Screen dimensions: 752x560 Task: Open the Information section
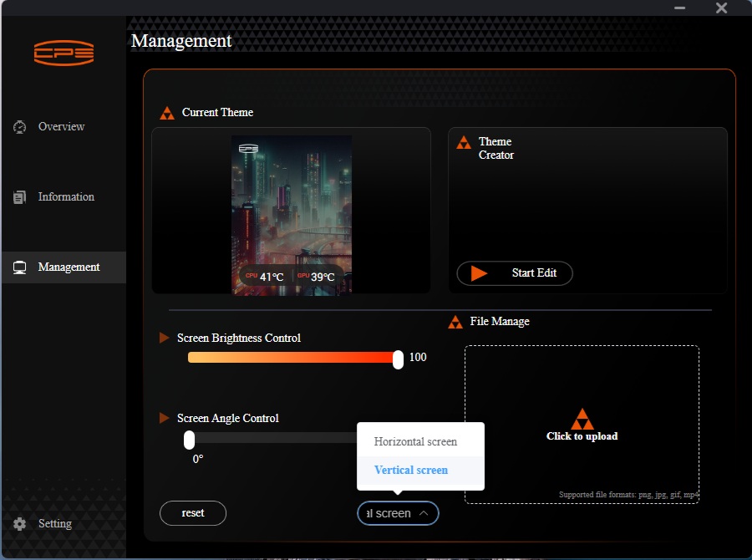[64, 196]
